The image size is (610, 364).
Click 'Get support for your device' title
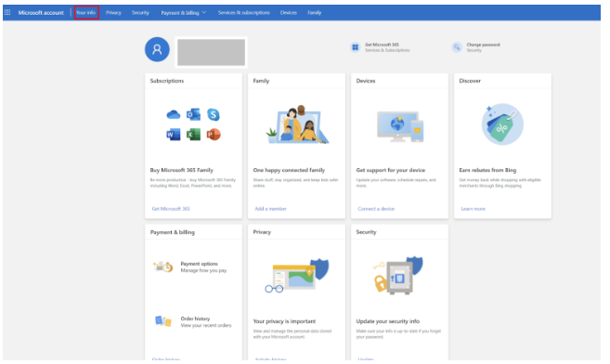point(391,170)
